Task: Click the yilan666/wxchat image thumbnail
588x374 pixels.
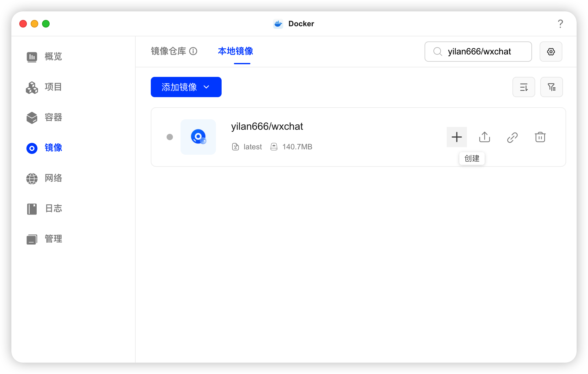Action: pos(198,137)
